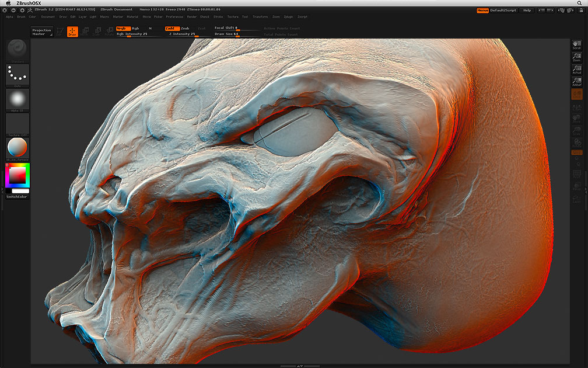
Task: Open the Zplugin menu
Action: point(288,17)
